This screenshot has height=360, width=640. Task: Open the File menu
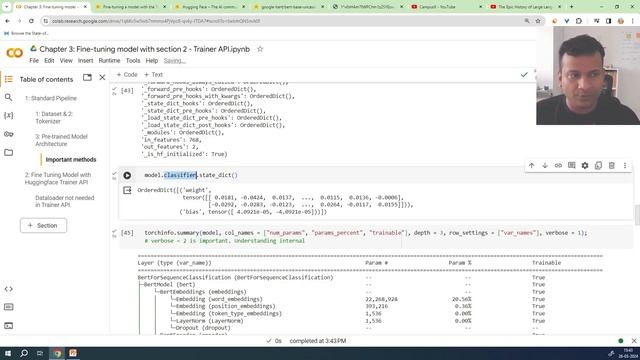pyautogui.click(x=34, y=60)
